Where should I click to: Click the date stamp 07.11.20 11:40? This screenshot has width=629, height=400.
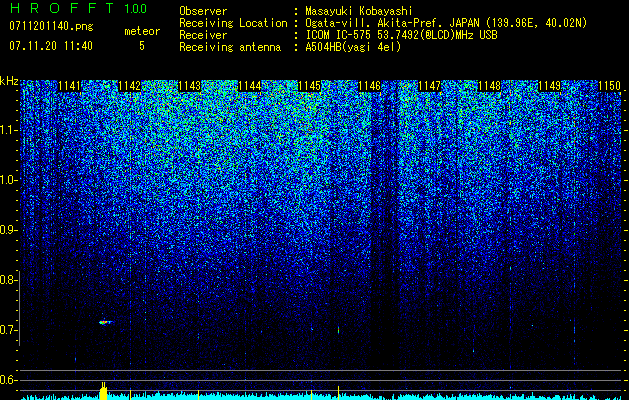click(51, 46)
